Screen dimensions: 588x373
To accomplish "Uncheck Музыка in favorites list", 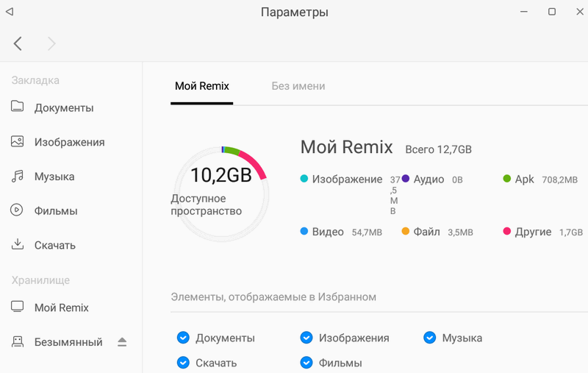I will click(430, 338).
